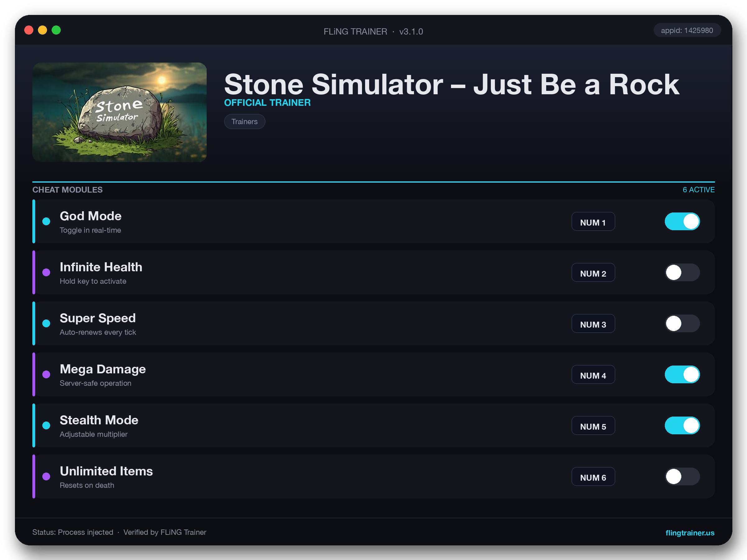
Task: Click the OFFICIAL TRAINER label
Action: 267,103
